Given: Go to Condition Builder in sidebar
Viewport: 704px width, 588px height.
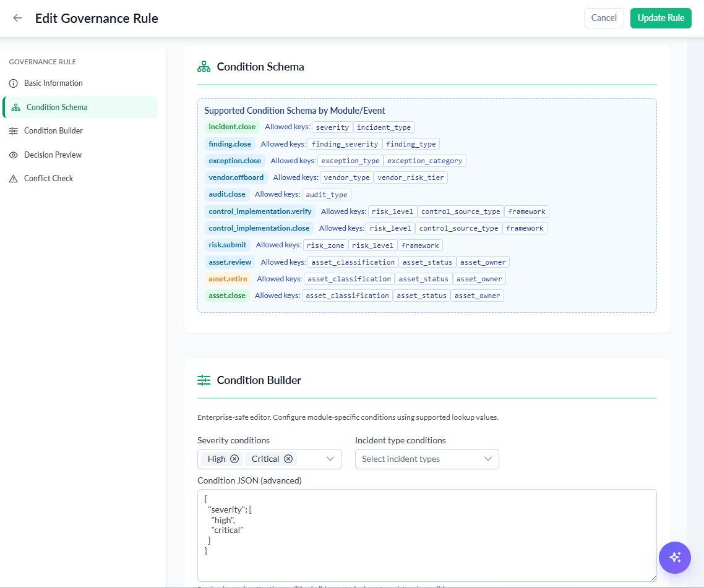Looking at the screenshot, I should (53, 131).
